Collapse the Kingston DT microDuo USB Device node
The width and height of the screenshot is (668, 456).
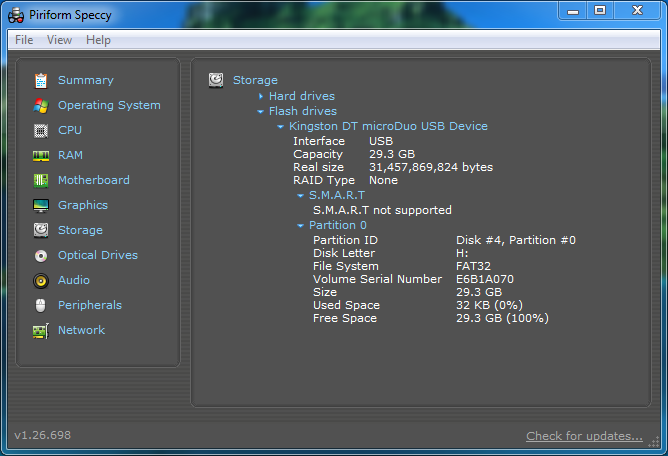pyautogui.click(x=280, y=127)
